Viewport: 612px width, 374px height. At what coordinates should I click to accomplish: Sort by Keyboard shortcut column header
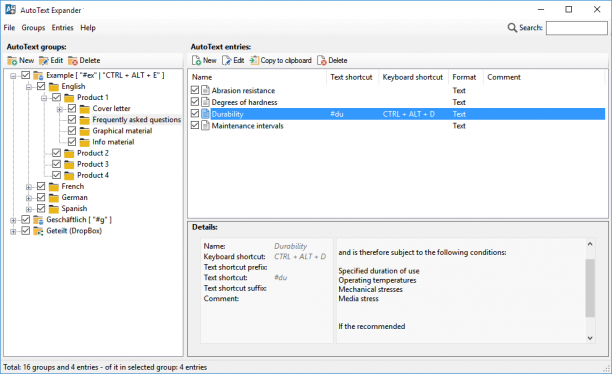(x=414, y=77)
